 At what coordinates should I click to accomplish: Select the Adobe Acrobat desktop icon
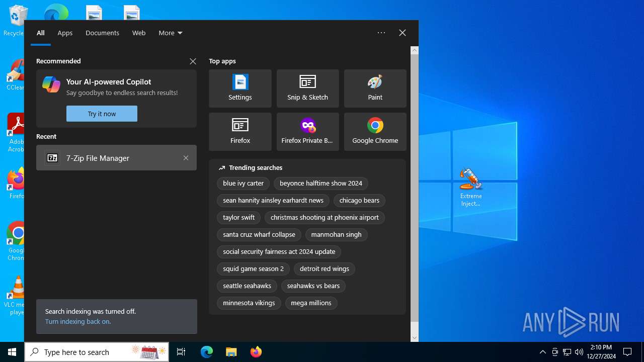coord(16,132)
